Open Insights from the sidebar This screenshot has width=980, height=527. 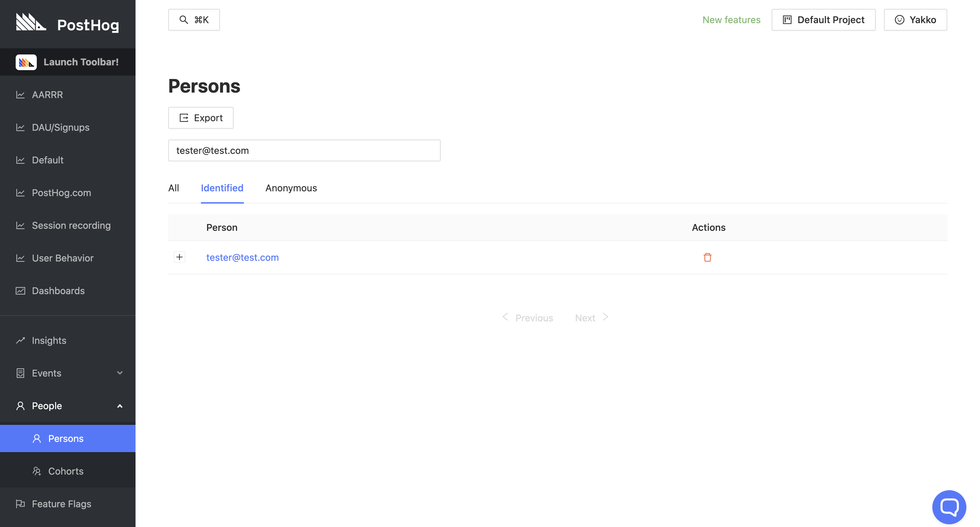pyautogui.click(x=49, y=340)
